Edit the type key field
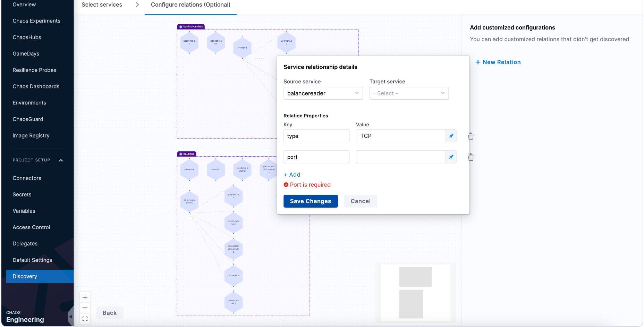The image size is (644, 327). [x=316, y=136]
